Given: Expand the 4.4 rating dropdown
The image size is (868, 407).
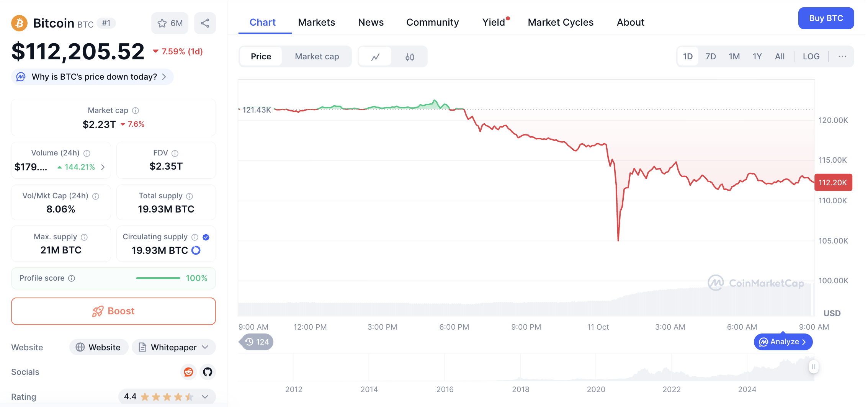Looking at the screenshot, I should tap(205, 397).
